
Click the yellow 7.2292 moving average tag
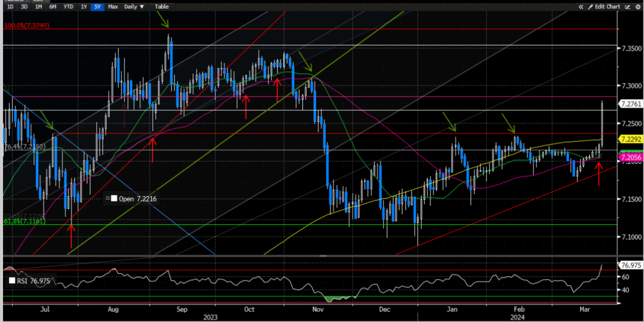click(630, 139)
